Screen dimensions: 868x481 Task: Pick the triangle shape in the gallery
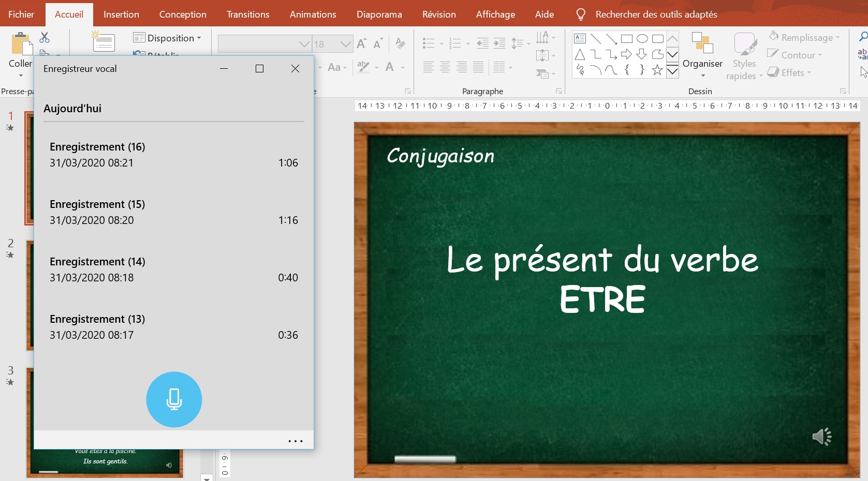coord(580,54)
